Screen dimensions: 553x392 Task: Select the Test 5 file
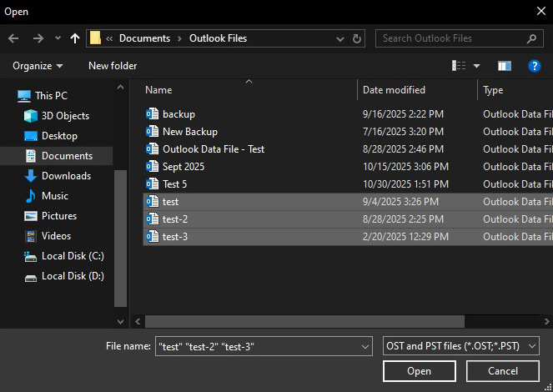(348, 184)
